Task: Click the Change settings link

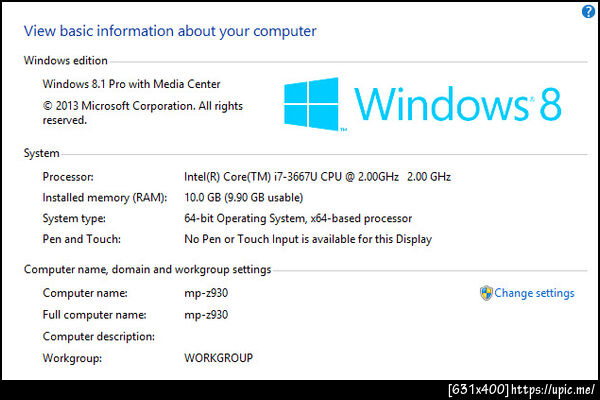Action: pos(534,293)
